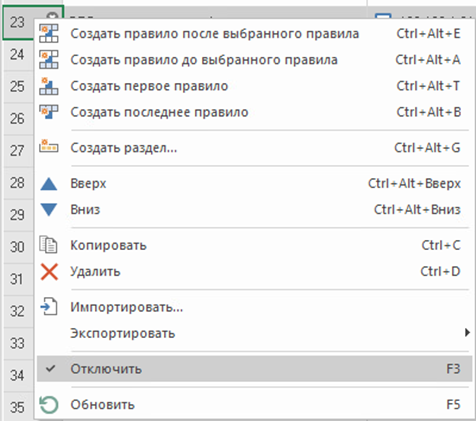This screenshot has height=421, width=476.
Task: Select row number 25 header
Action: coord(17,86)
